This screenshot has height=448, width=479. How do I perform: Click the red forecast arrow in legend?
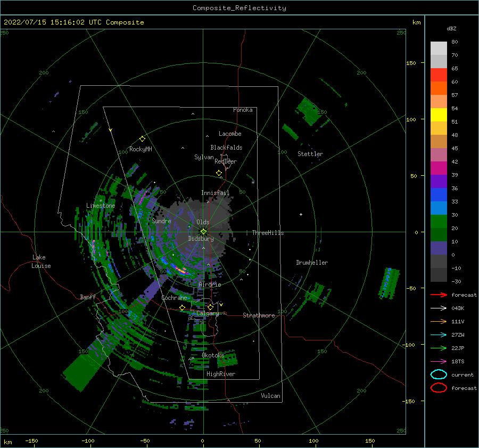click(439, 295)
